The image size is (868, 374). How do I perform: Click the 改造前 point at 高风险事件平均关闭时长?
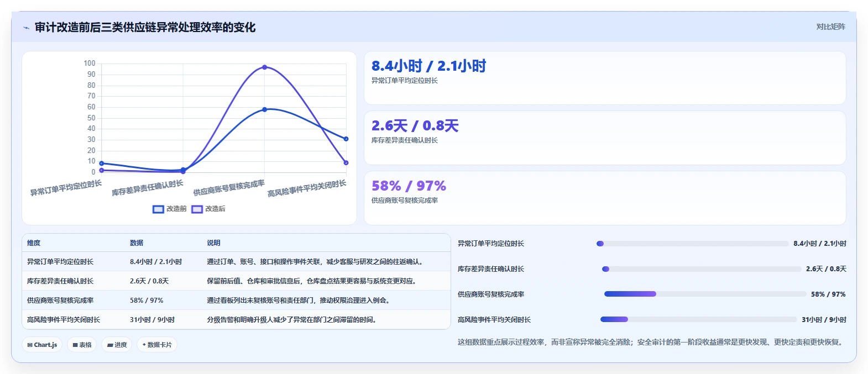[346, 139]
